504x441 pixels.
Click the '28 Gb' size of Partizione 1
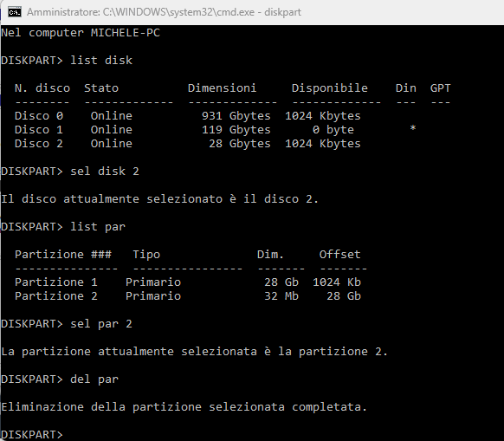(x=281, y=282)
